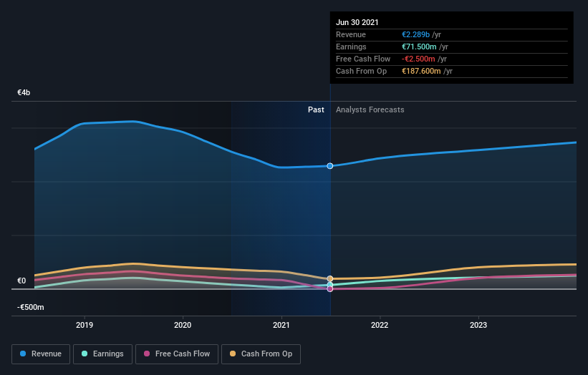Click the Revenue row label in tooltip
This screenshot has width=588, height=375.
(351, 34)
